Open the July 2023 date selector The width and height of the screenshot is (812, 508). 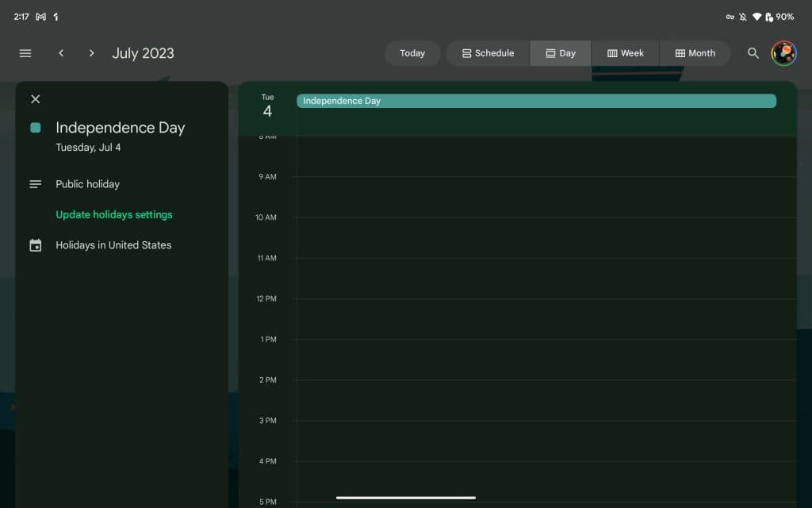click(143, 53)
